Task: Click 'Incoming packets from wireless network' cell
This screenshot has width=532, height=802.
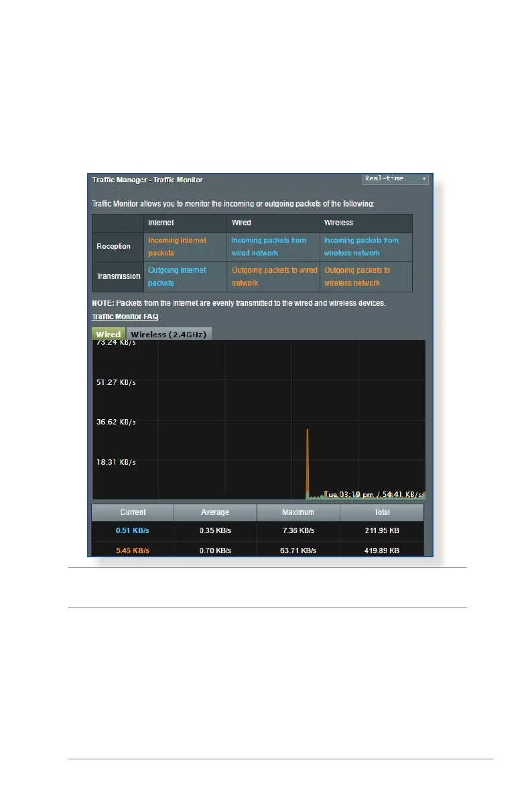Action: [x=366, y=247]
